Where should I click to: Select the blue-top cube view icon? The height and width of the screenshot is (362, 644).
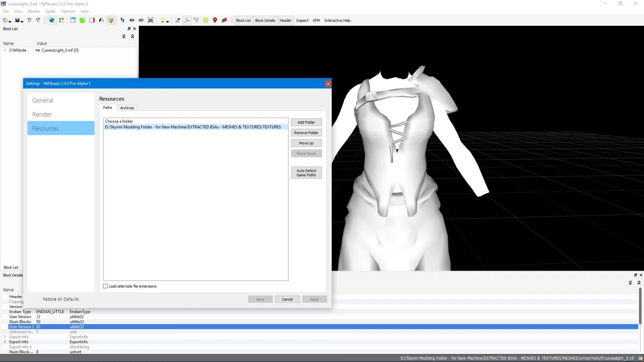[x=73, y=20]
